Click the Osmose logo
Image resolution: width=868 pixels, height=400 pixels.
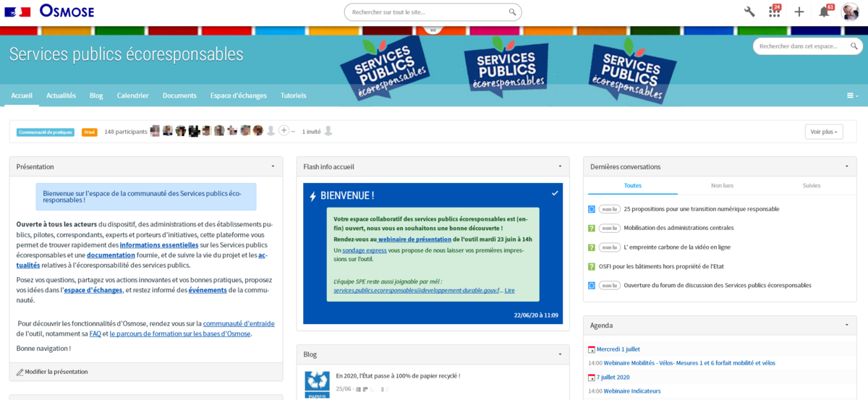[x=67, y=11]
